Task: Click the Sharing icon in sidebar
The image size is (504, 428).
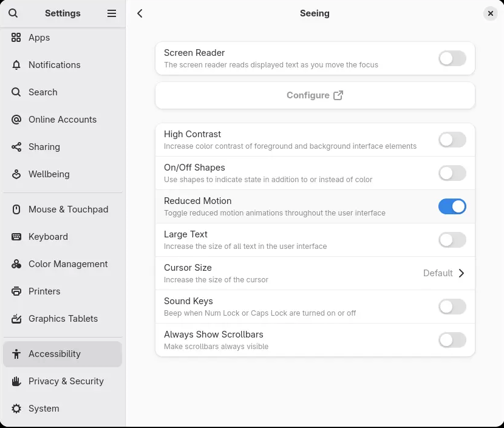Action: (x=16, y=147)
